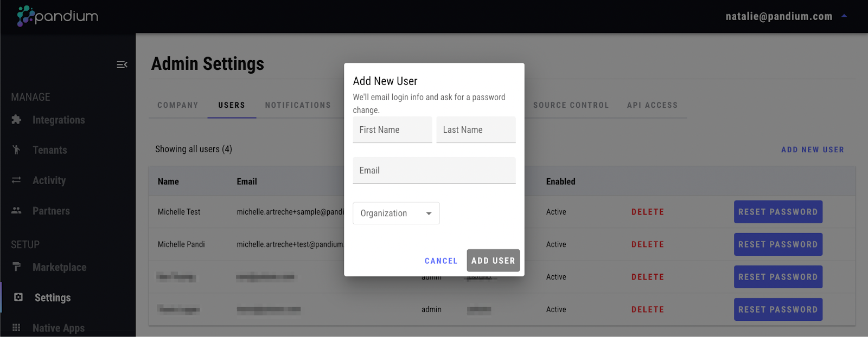Switch to the Company tab
Image resolution: width=868 pixels, height=337 pixels.
178,105
